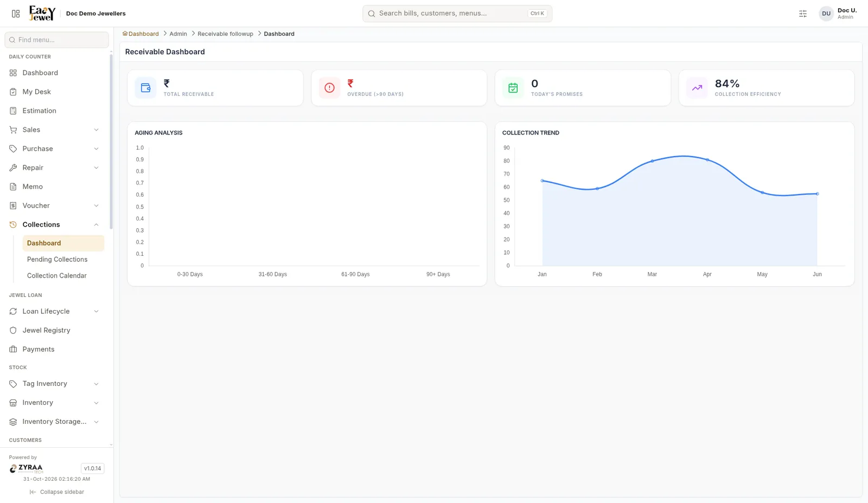Expand the Inventory chevron
Screen dimensions: 868x503
coord(96,403)
